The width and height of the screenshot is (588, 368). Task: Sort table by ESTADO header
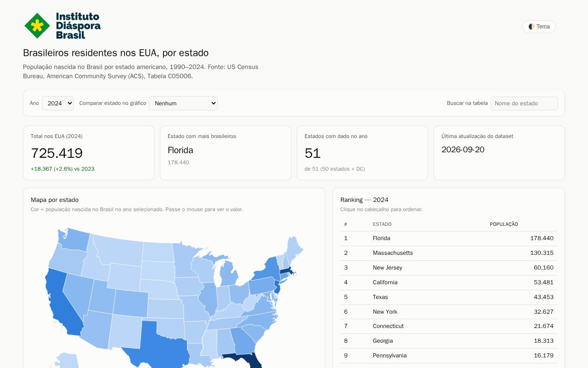coord(382,224)
